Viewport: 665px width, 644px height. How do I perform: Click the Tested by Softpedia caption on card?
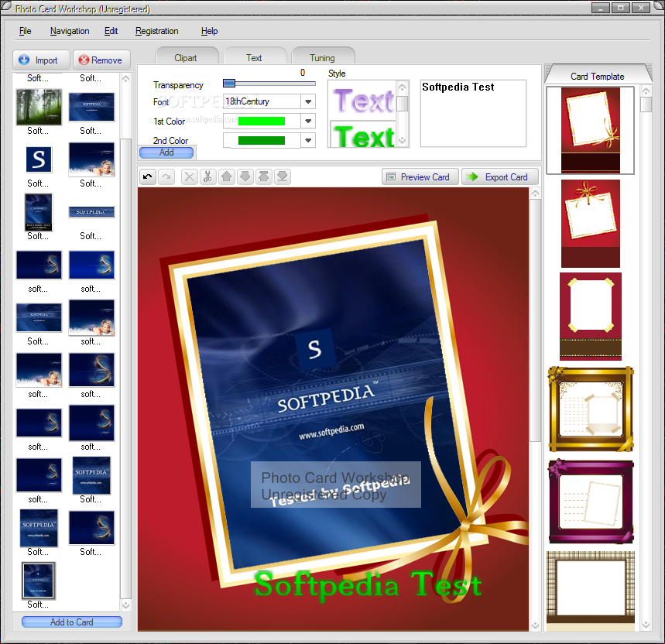pos(341,493)
